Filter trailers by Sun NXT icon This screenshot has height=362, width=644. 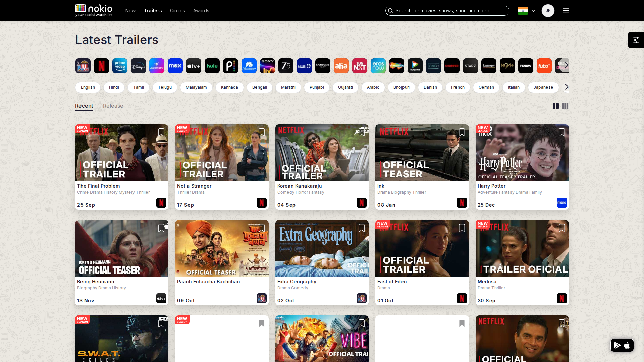pos(360,66)
